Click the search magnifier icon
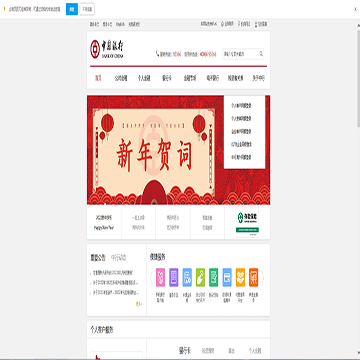Viewport: 360px width, 360px height. tap(261, 53)
